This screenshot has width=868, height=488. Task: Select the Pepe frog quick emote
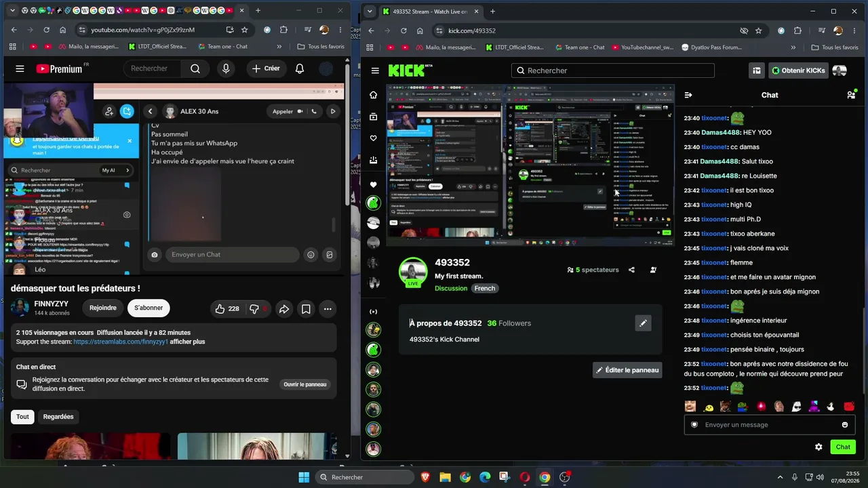[x=743, y=407]
